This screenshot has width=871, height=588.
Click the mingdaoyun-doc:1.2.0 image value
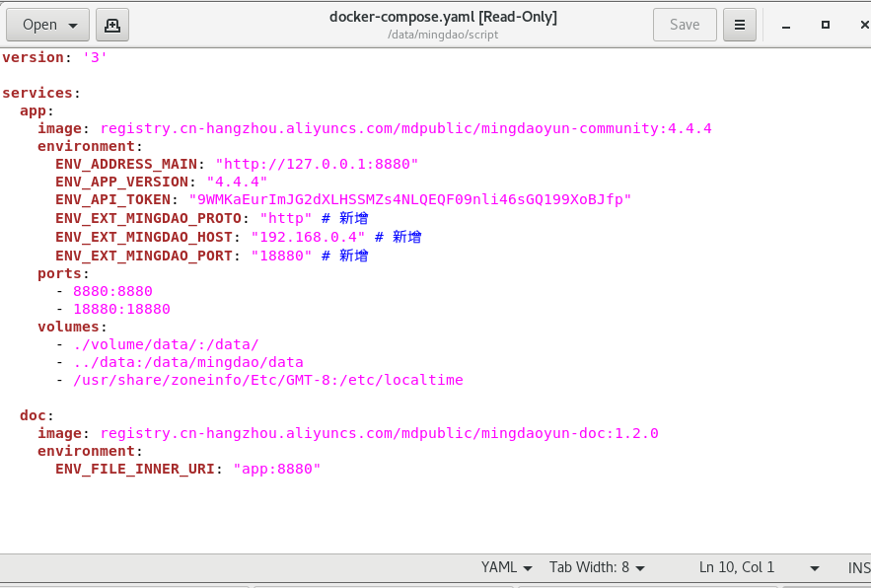(380, 433)
